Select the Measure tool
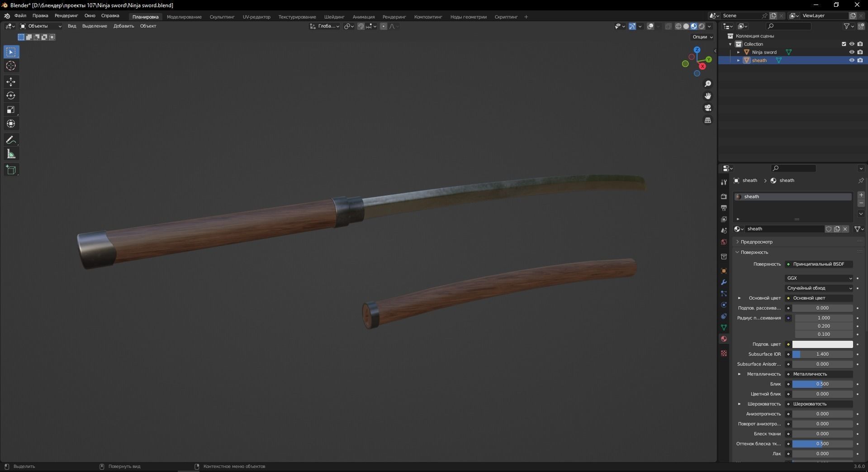 click(11, 154)
